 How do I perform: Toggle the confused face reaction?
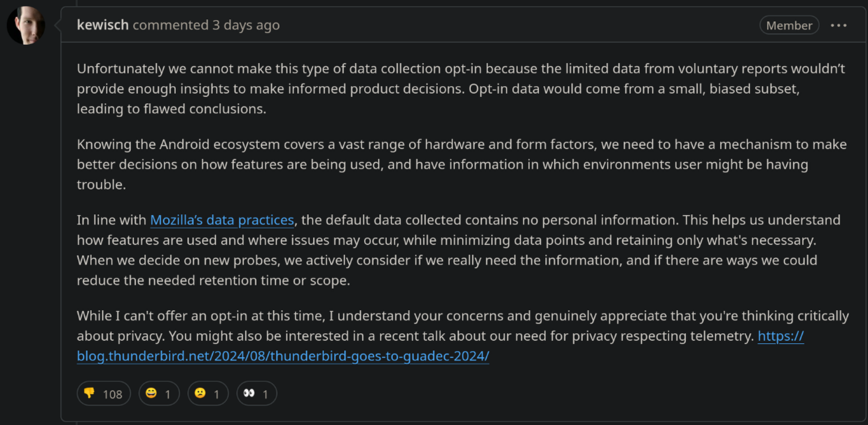click(208, 394)
